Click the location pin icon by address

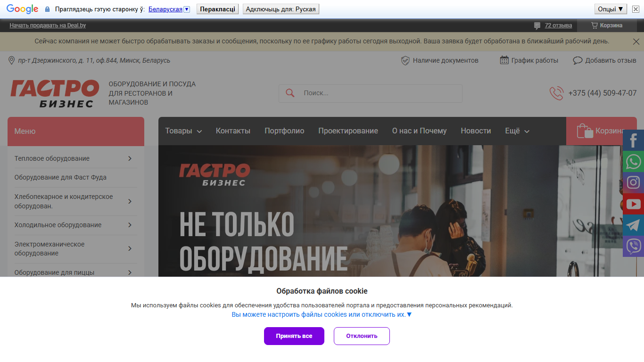click(11, 60)
